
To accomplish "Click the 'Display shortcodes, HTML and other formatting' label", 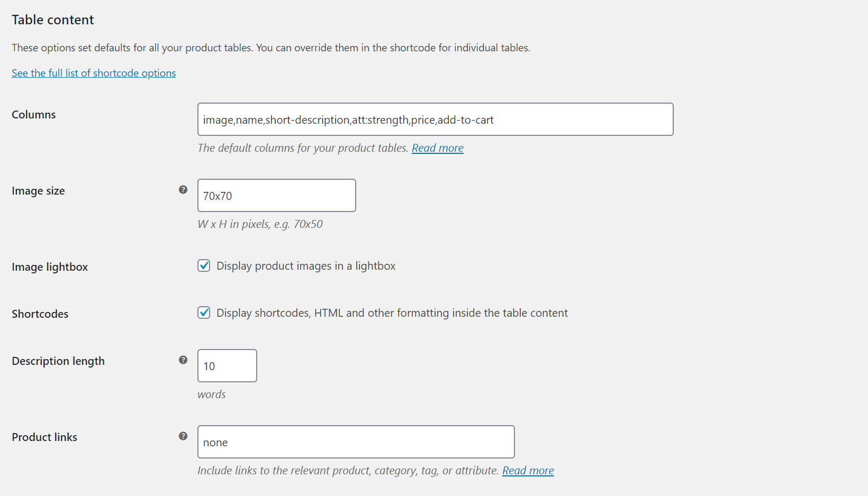I will [x=392, y=313].
